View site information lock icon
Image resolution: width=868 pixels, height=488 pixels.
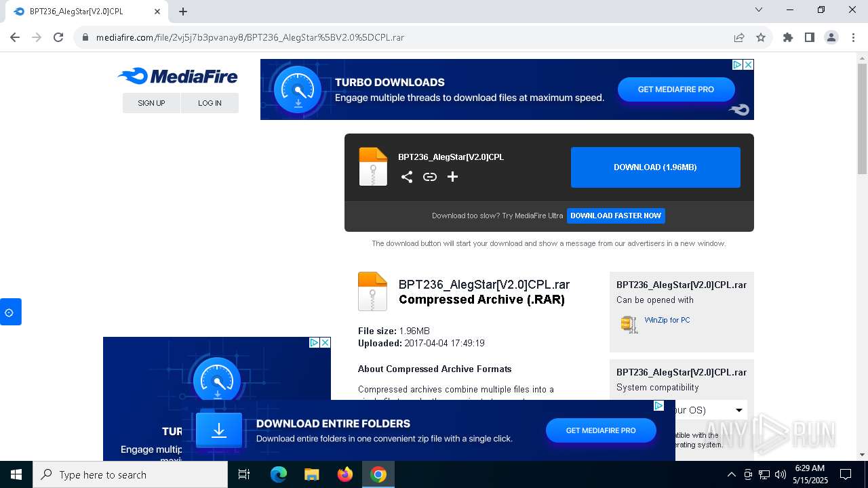[85, 37]
